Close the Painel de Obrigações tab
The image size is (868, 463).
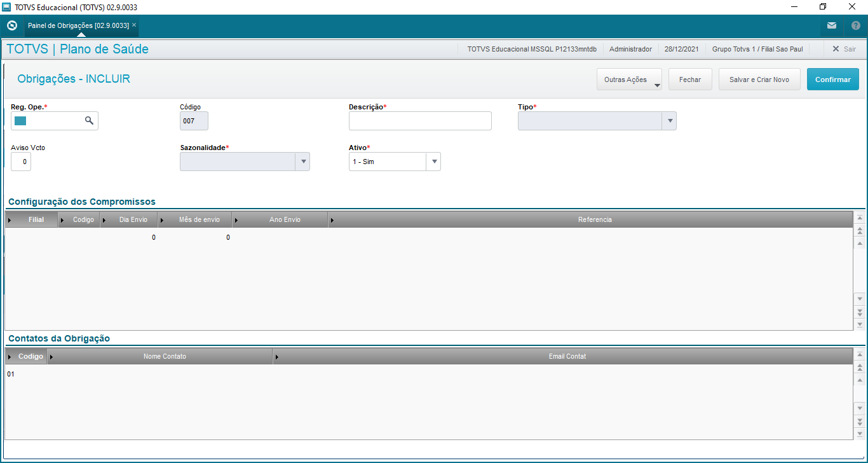134,25
